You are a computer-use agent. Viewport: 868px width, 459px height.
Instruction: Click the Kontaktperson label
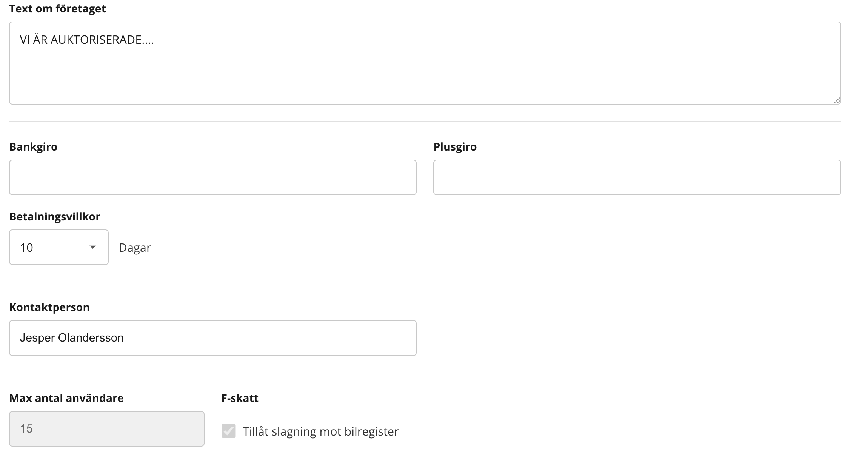pyautogui.click(x=49, y=307)
